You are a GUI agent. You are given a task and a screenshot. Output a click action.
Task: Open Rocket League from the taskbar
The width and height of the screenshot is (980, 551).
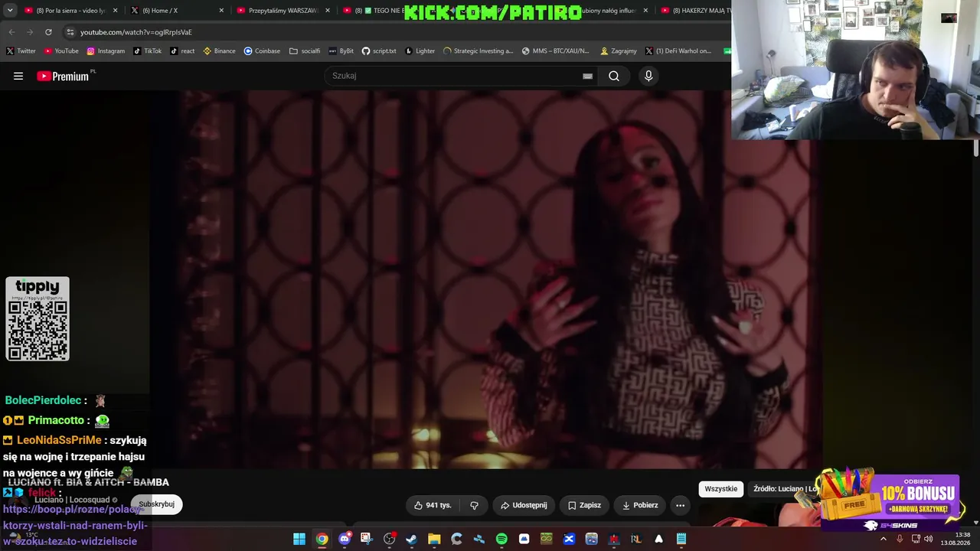(x=635, y=539)
